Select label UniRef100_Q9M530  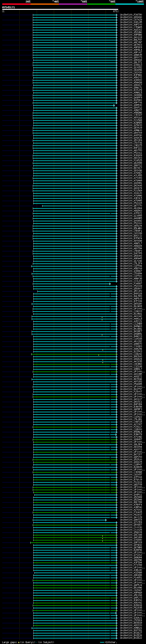click(x=131, y=105)
